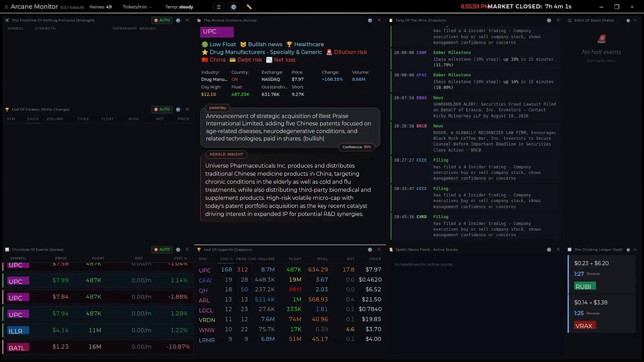Viewport: 644px width, 362px height.
Task: Open the hamburger menu in top bar
Action: pos(218,7)
